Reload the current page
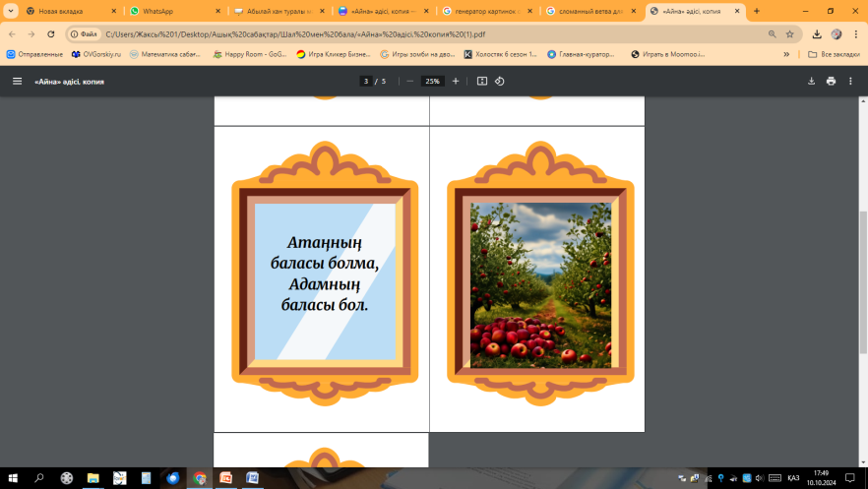Viewport: 868px width, 489px height. tap(51, 34)
